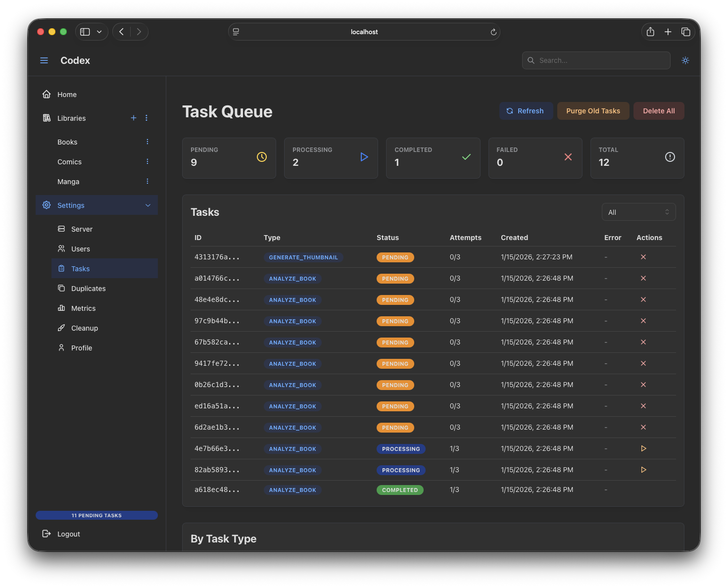Click the Safari share icon

(650, 32)
